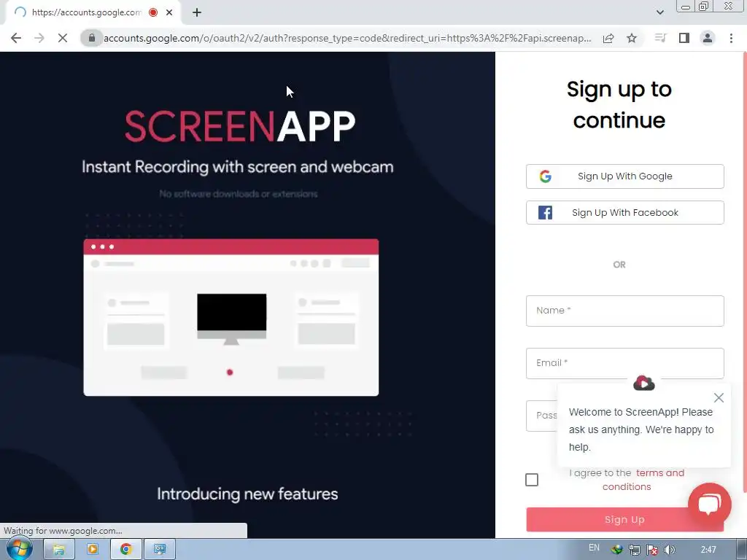Close the accounts.google.com tab
Screen dimensions: 747x560
(169, 12)
